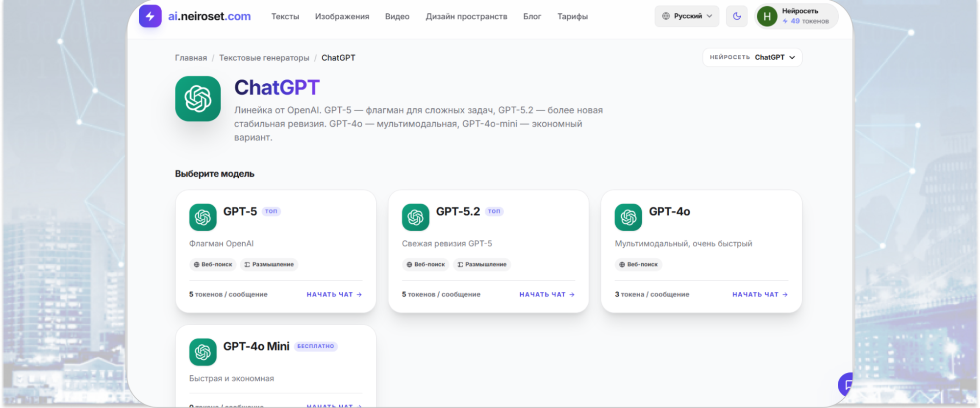The image size is (980, 408).
Task: Go to the Видео section
Action: 397,17
